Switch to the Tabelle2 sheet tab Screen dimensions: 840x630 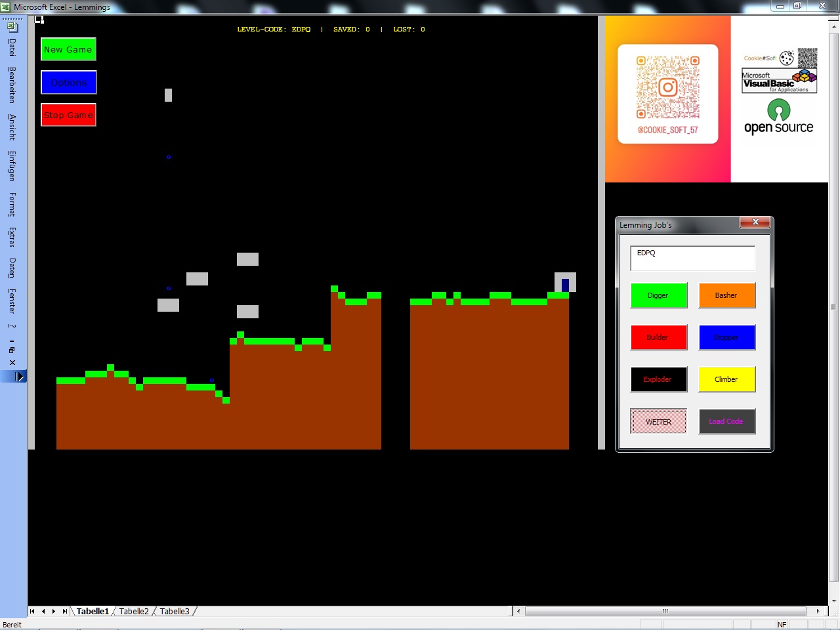click(x=134, y=611)
